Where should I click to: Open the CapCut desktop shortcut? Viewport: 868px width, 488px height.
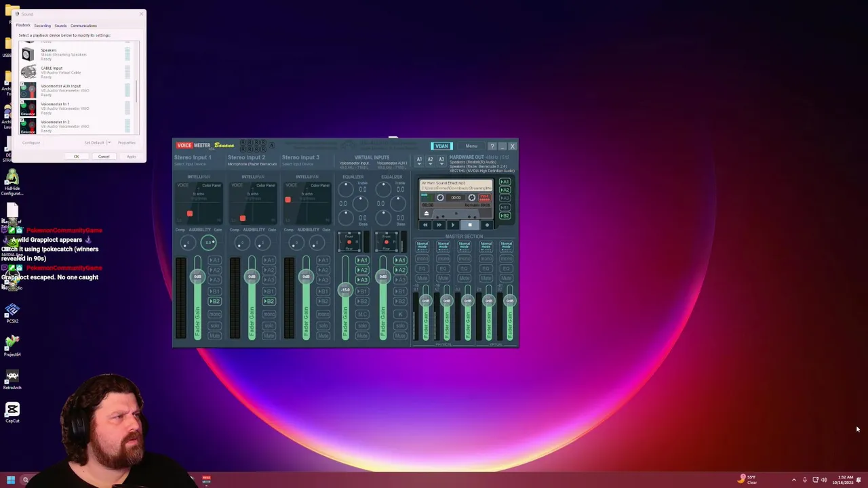click(x=12, y=412)
